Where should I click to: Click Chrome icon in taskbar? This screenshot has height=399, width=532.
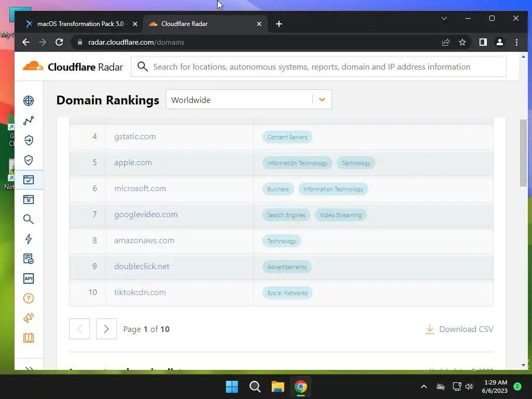click(301, 387)
